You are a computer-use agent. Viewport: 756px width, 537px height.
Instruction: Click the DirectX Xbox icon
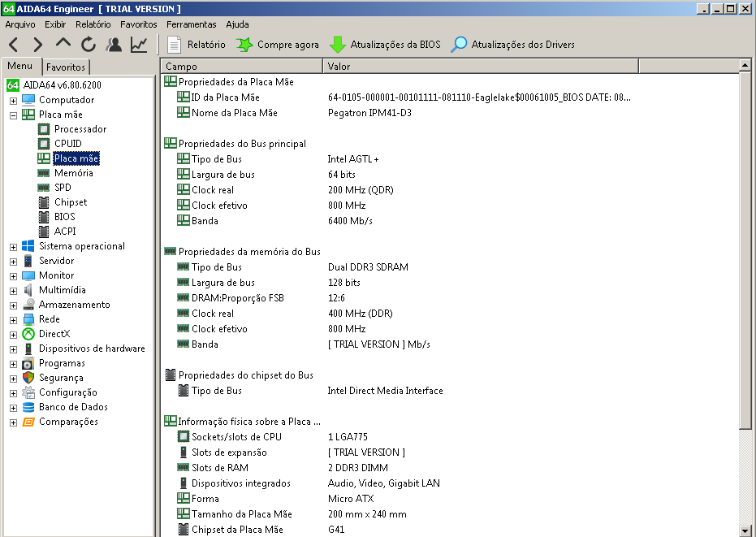(x=28, y=334)
